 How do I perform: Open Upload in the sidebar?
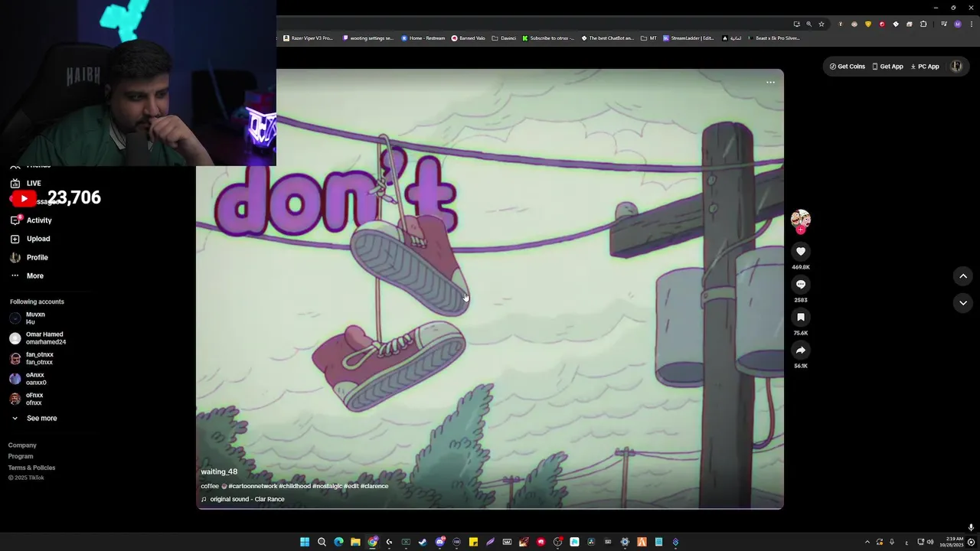tap(30, 239)
